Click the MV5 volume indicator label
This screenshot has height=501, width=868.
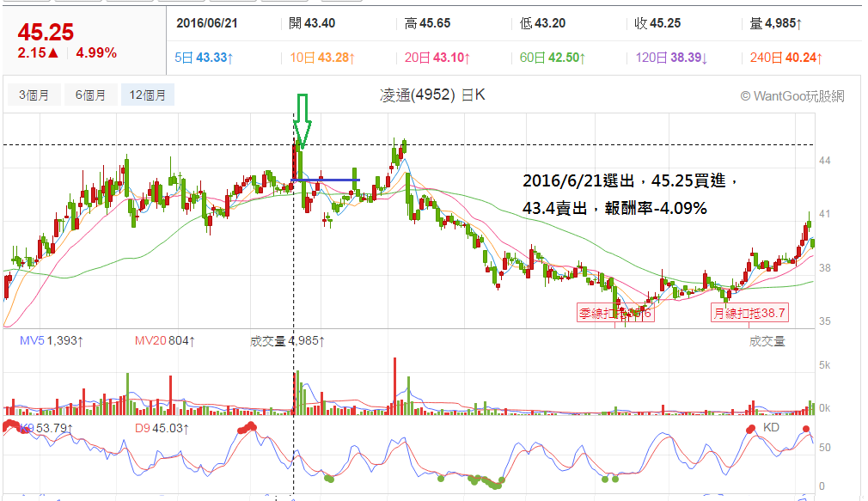(x=52, y=341)
